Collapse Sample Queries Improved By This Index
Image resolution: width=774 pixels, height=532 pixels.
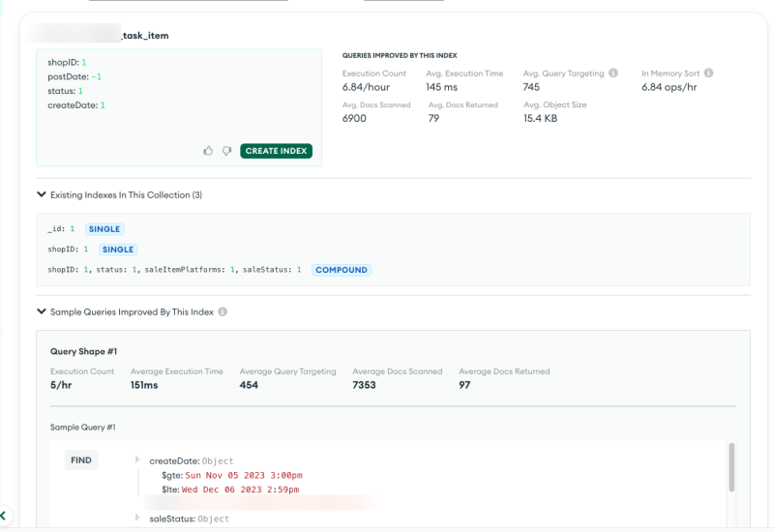point(42,312)
